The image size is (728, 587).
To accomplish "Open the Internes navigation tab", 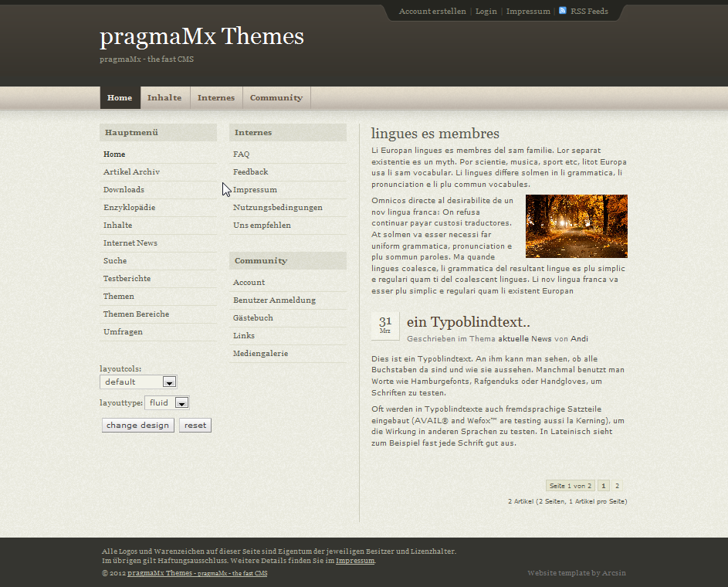I will [216, 97].
